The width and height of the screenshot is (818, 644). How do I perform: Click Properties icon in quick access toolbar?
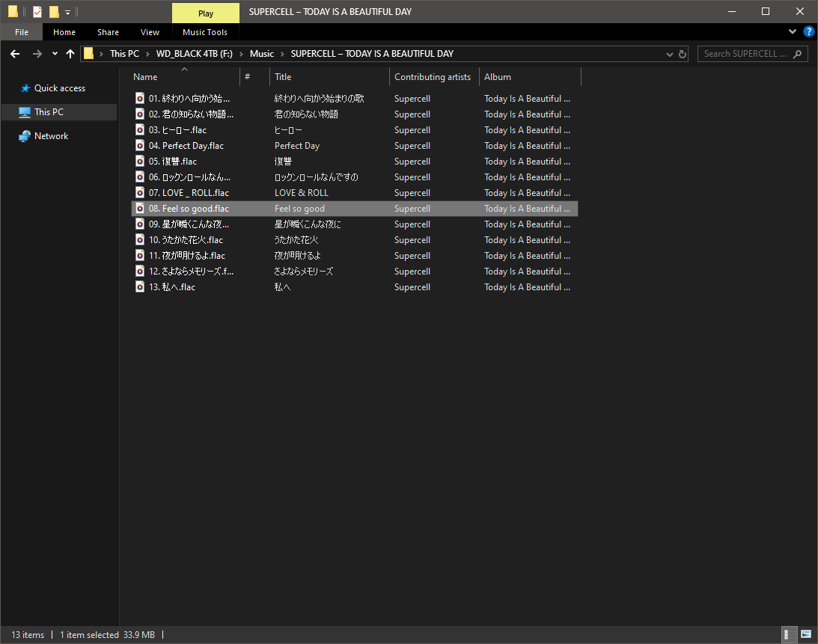[x=37, y=11]
